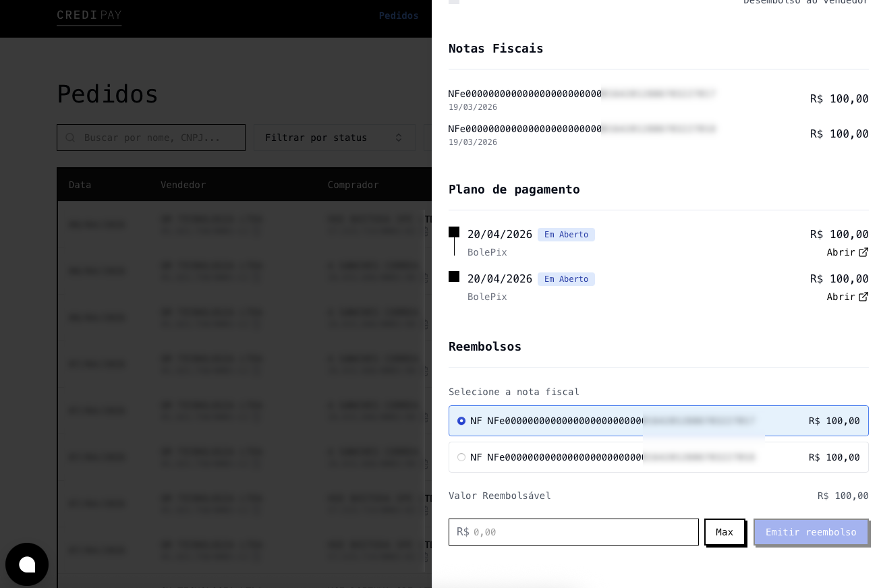Screen dimensions: 879x588
Task: Click the CrediPay logo
Action: pos(89,16)
